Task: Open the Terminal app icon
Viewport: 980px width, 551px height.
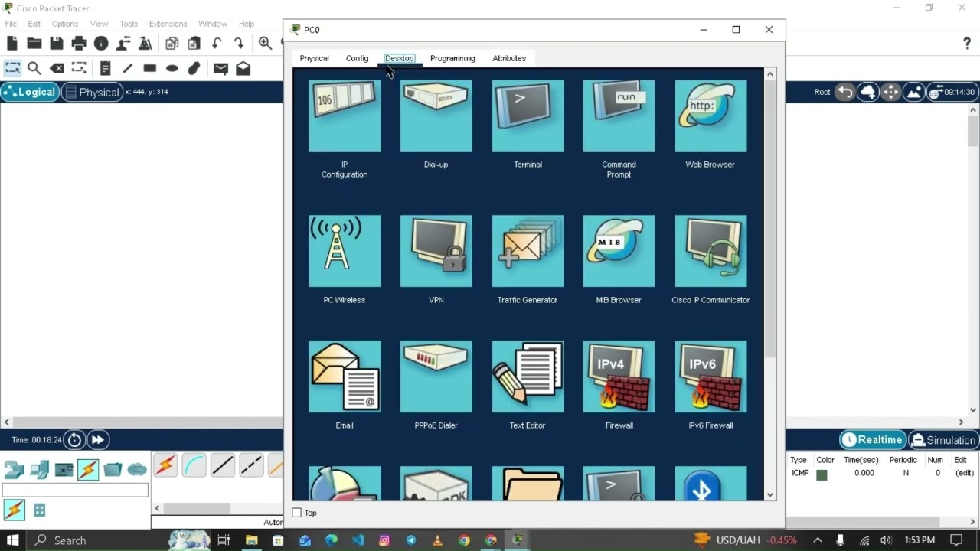Action: click(528, 116)
